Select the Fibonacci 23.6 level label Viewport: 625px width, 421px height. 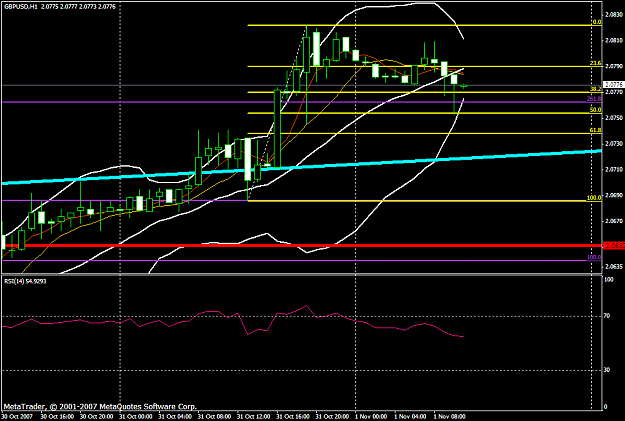[x=596, y=63]
